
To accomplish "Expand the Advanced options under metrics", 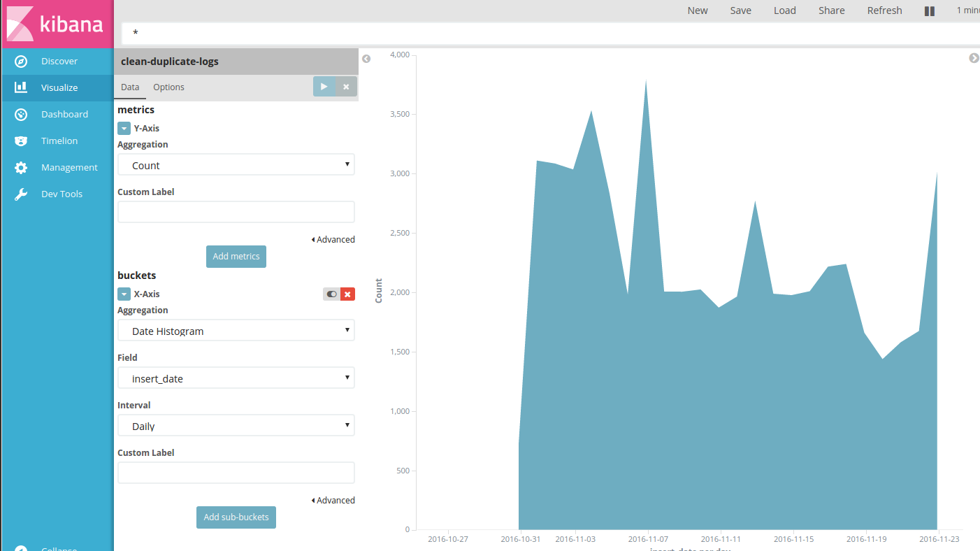I will point(333,239).
